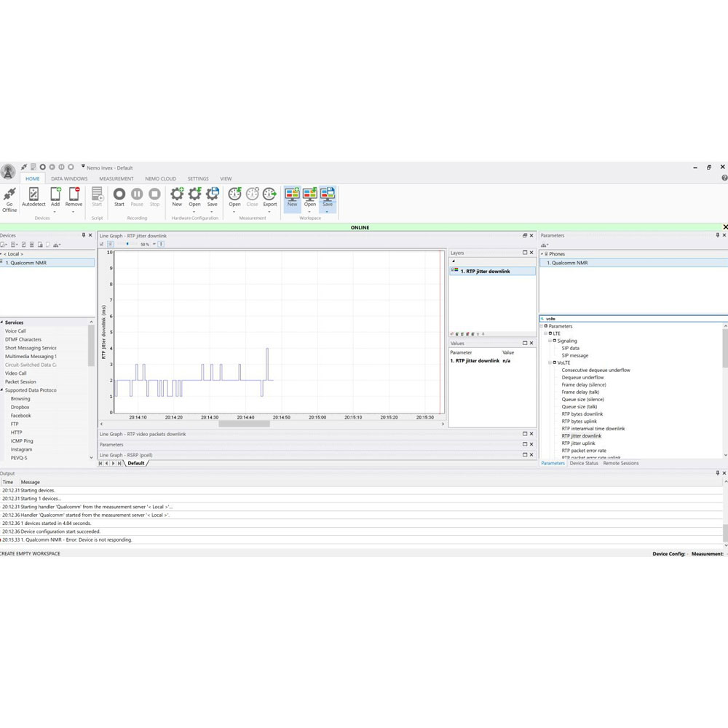Click the Go Offline plug icon

tap(9, 194)
